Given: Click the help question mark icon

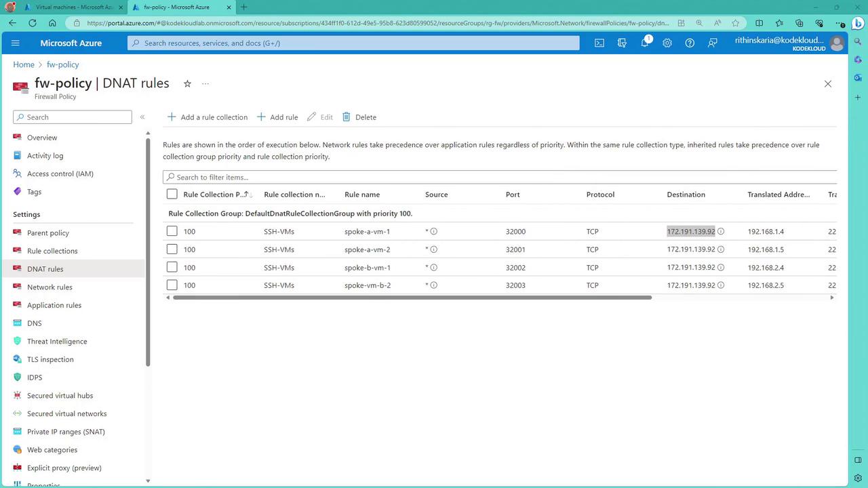Looking at the screenshot, I should tap(690, 43).
